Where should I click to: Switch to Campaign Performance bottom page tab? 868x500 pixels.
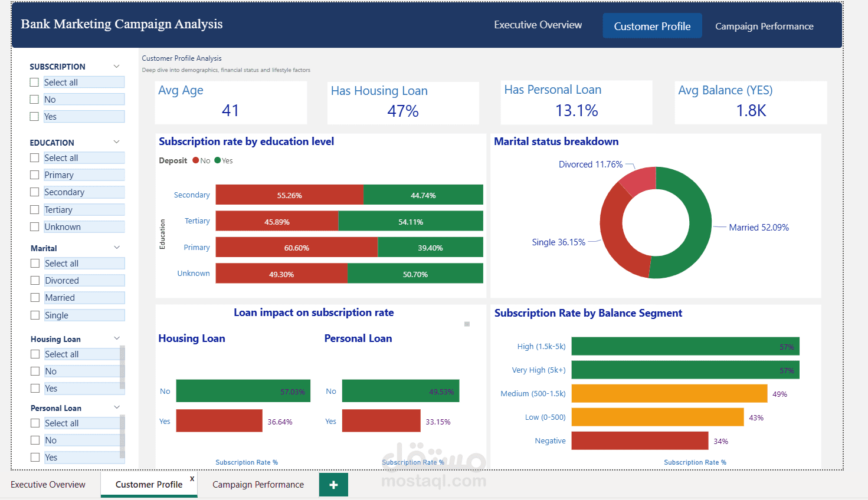[258, 485]
